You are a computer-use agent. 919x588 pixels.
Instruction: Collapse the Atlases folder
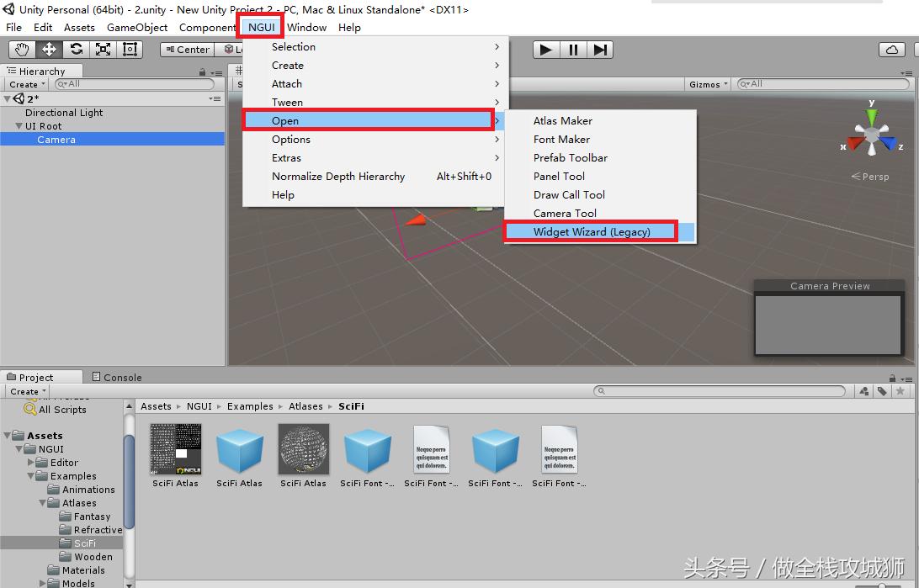[x=42, y=502]
